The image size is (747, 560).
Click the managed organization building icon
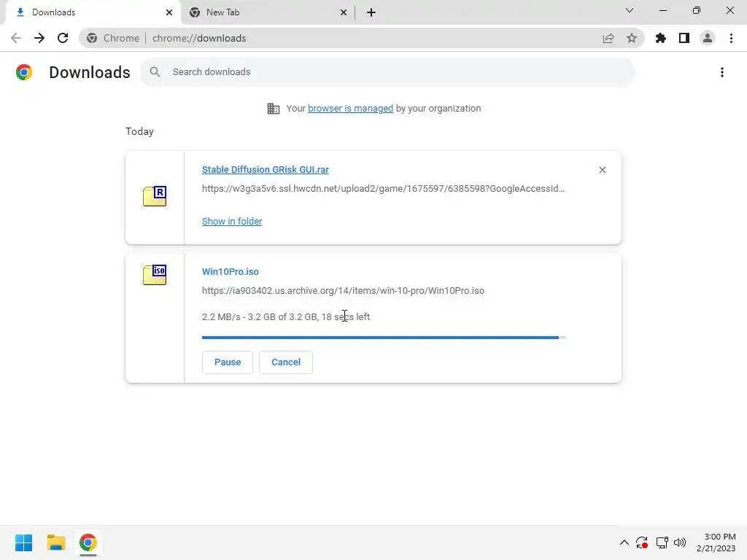[x=274, y=109]
